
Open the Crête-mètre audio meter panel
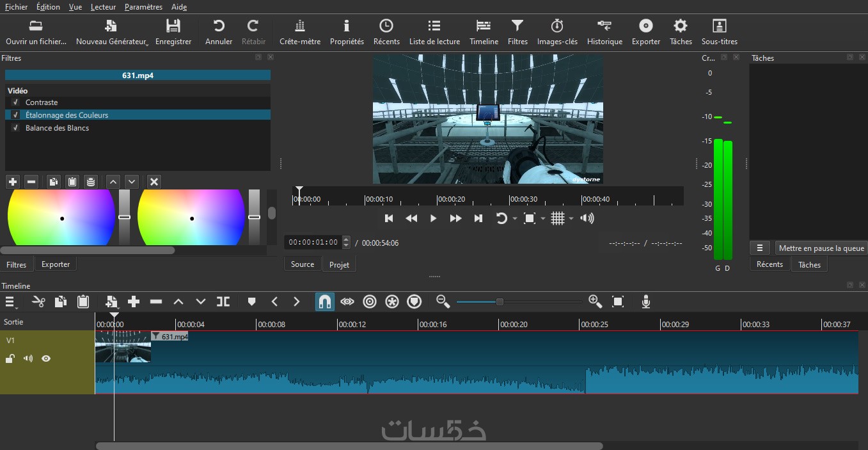pyautogui.click(x=299, y=32)
